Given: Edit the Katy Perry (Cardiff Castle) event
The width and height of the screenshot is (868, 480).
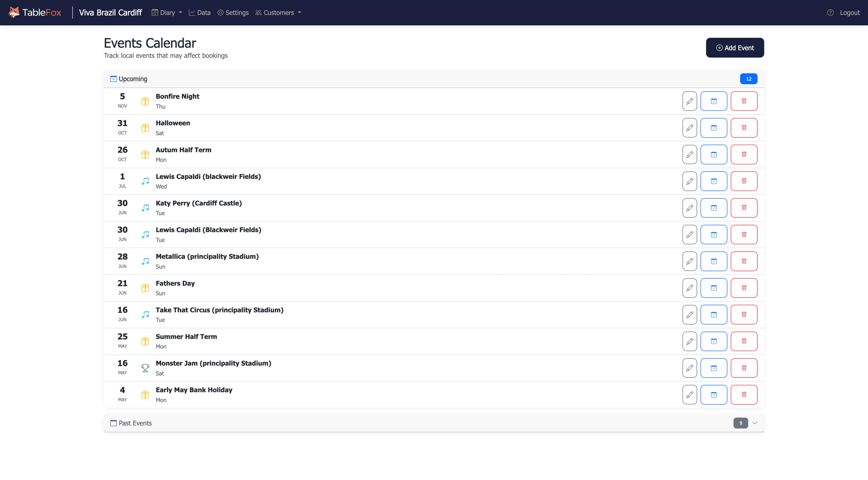Looking at the screenshot, I should pyautogui.click(x=689, y=208).
